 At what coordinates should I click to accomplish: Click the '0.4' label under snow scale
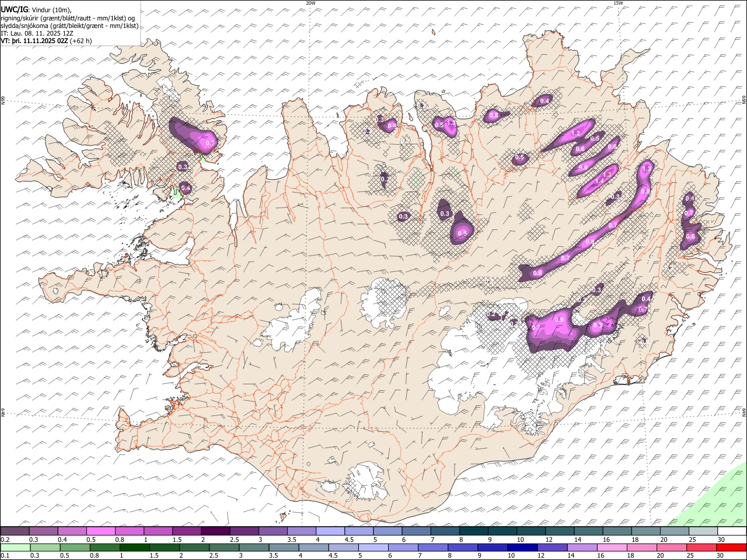tap(62, 540)
